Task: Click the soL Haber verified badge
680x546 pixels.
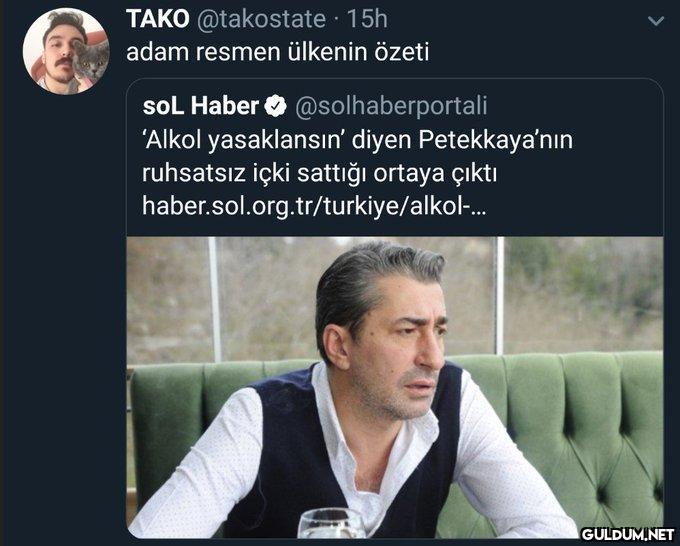Action: tap(276, 106)
